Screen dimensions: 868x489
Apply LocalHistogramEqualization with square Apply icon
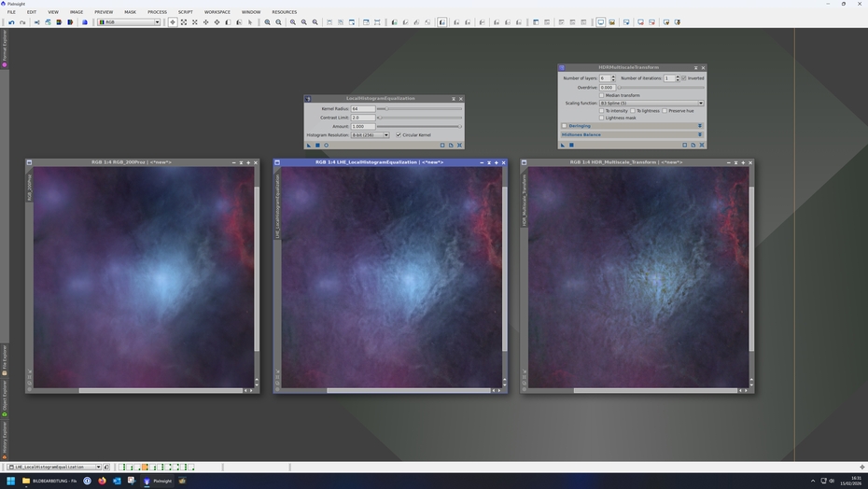coord(317,145)
